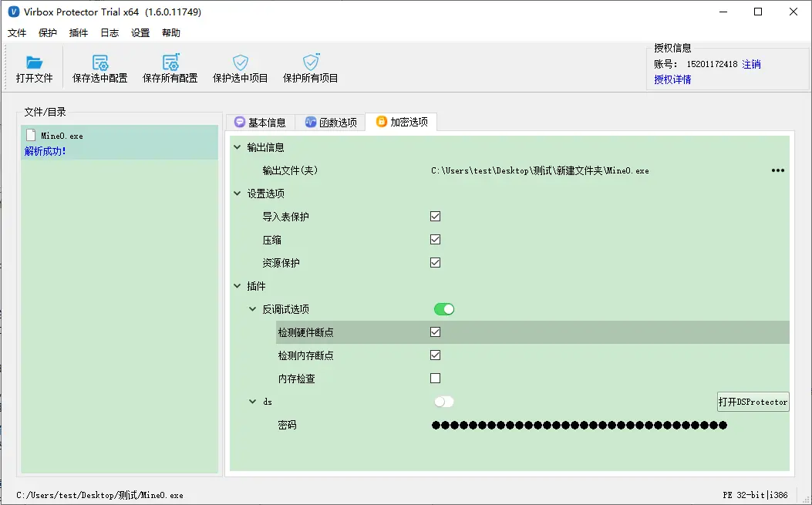Click the 打开文件 folder icon
The width and height of the screenshot is (812, 505).
click(x=34, y=62)
